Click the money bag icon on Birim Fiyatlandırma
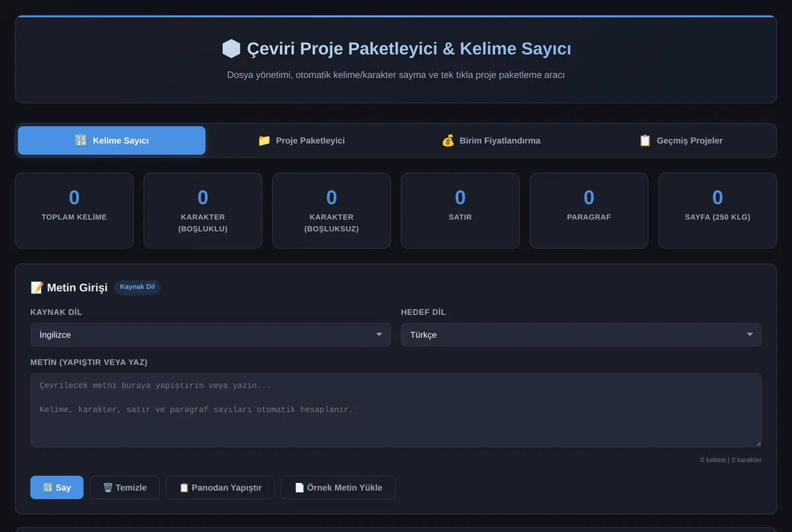 [447, 141]
